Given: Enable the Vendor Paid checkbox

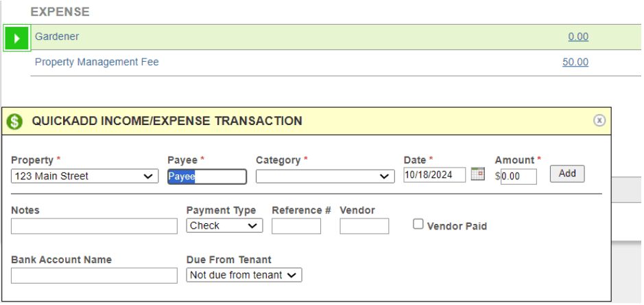Looking at the screenshot, I should [418, 224].
